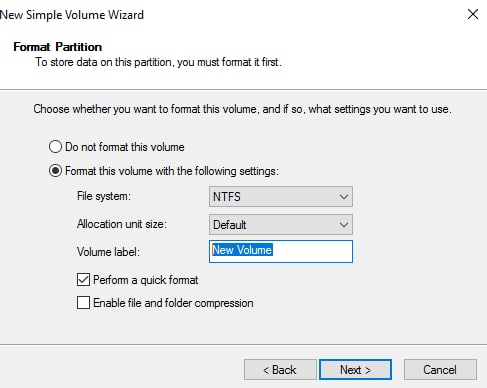Click the Volume label caption text
The image size is (487, 388).
point(108,252)
